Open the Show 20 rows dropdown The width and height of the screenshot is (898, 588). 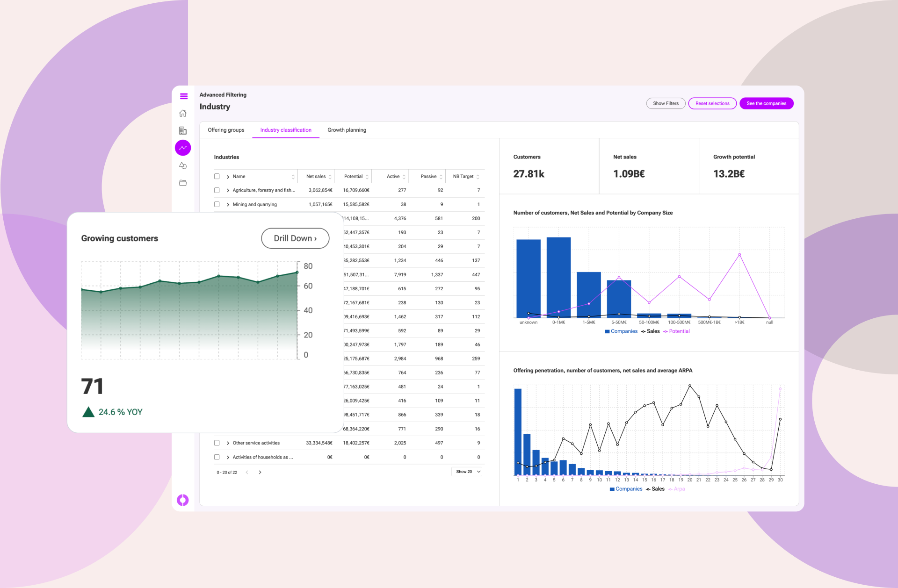pos(467,472)
